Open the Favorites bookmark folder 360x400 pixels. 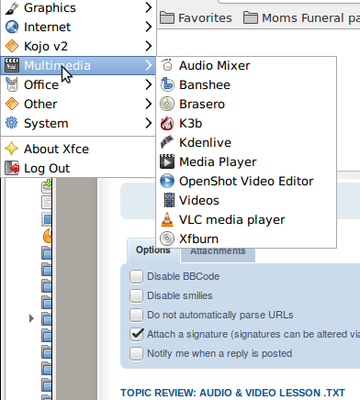click(196, 18)
